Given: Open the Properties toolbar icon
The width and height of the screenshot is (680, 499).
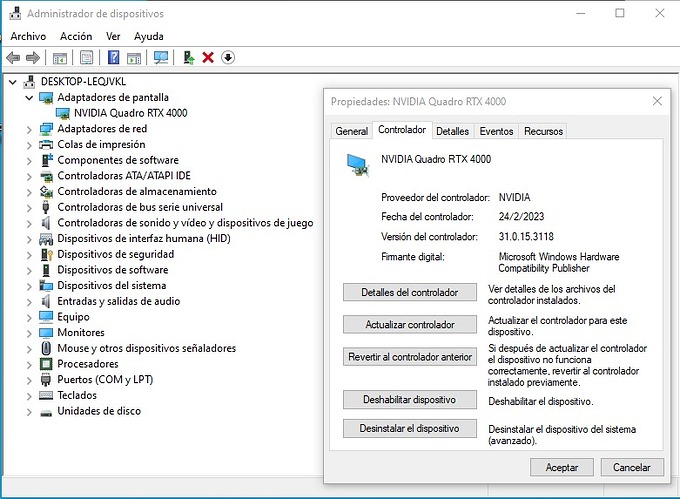Looking at the screenshot, I should coord(86,58).
